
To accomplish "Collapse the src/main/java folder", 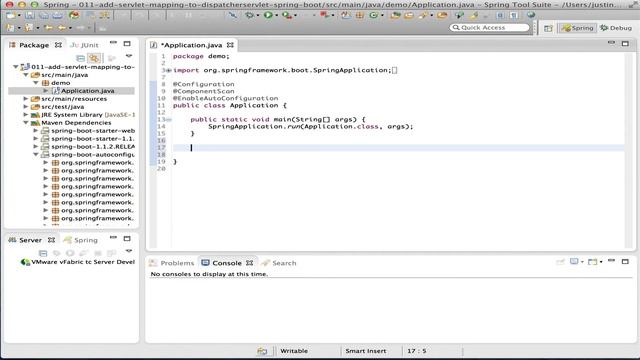I will 25,75.
